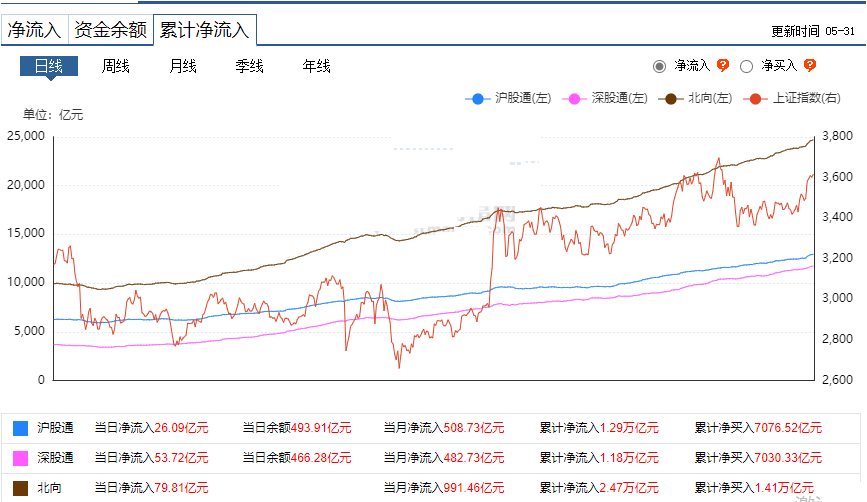Click 深股通 累计净买入7030.33亿元

(x=758, y=458)
